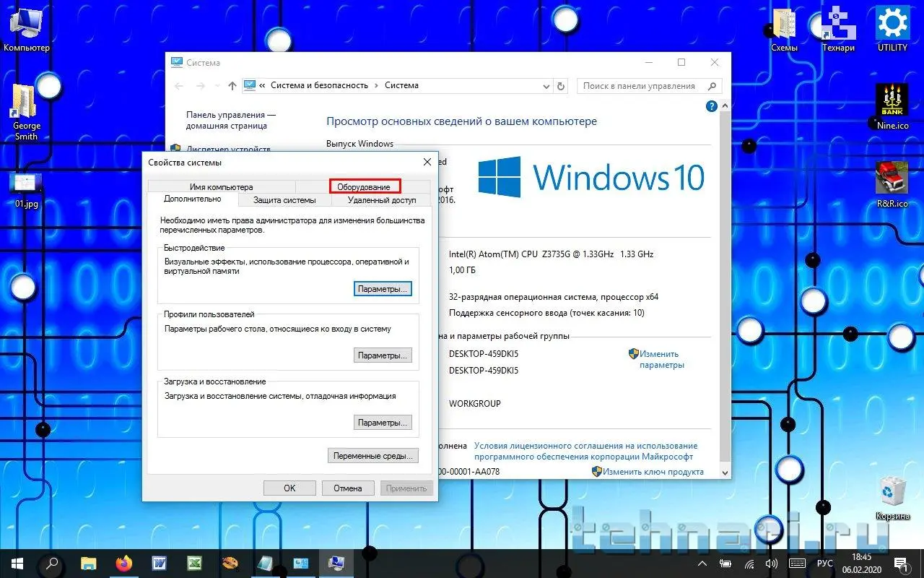Open Переменные среды button

(372, 456)
